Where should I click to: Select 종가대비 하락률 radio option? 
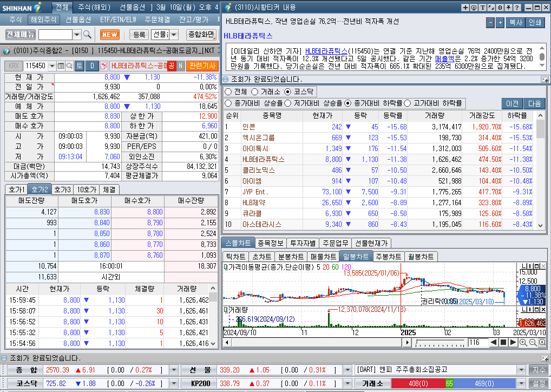348,103
